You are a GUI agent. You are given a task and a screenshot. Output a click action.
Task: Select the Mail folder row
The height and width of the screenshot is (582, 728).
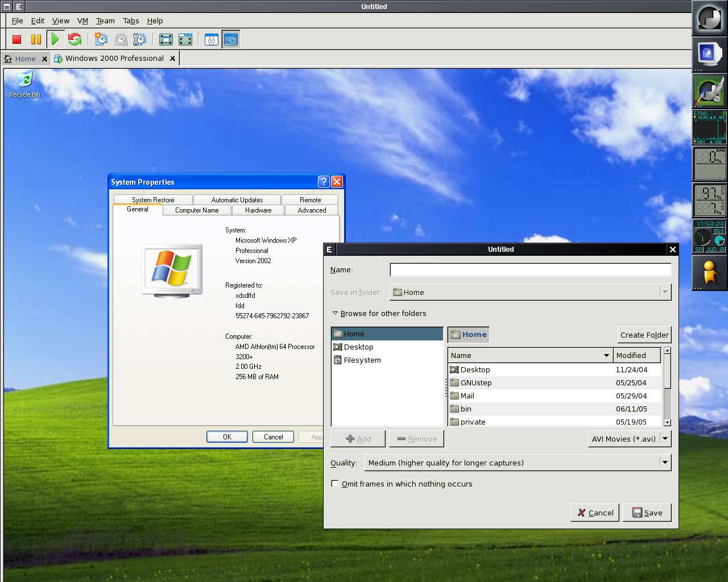(x=555, y=396)
